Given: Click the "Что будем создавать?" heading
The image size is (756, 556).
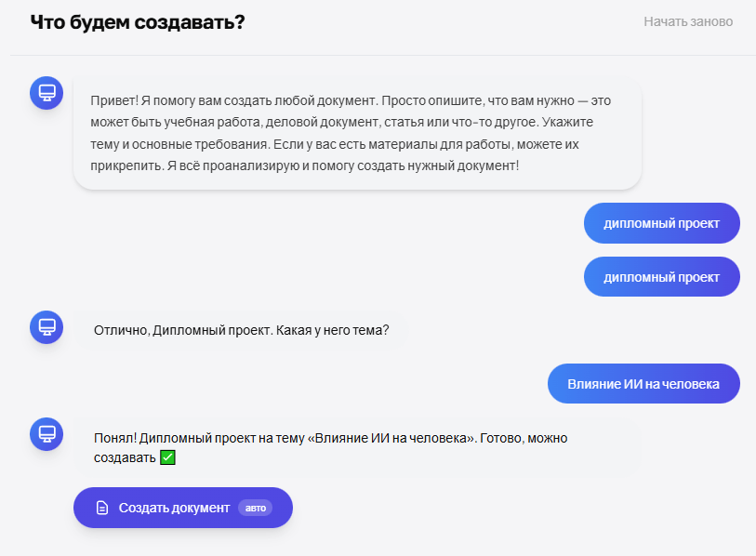Looking at the screenshot, I should [138, 21].
